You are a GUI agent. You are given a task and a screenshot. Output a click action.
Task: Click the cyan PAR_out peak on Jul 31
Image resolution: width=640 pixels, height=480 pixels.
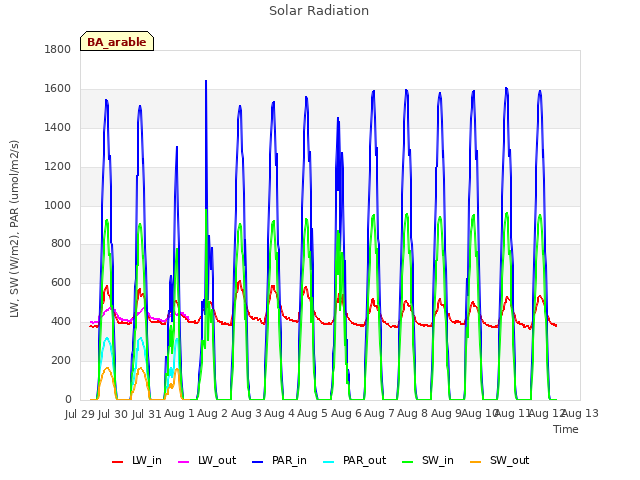[140, 338]
